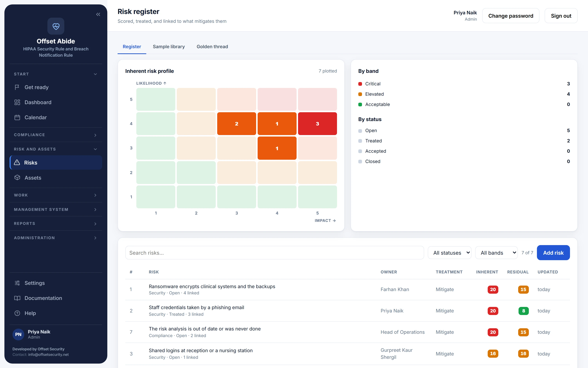This screenshot has width=588, height=368.
Task: Expand the ADMINISTRATION section
Action: pyautogui.click(x=56, y=238)
